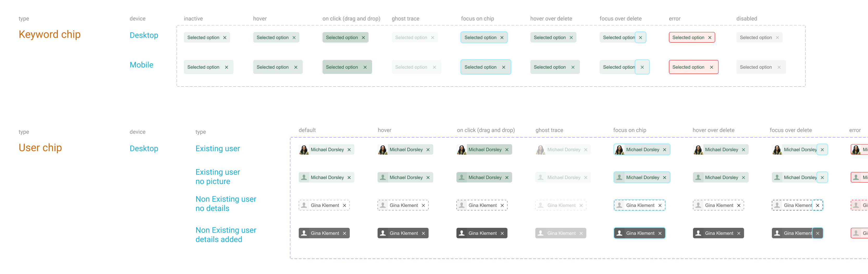This screenshot has height=274, width=868.
Task: Click the 'focus over delete' keyword column header
Action: click(621, 19)
